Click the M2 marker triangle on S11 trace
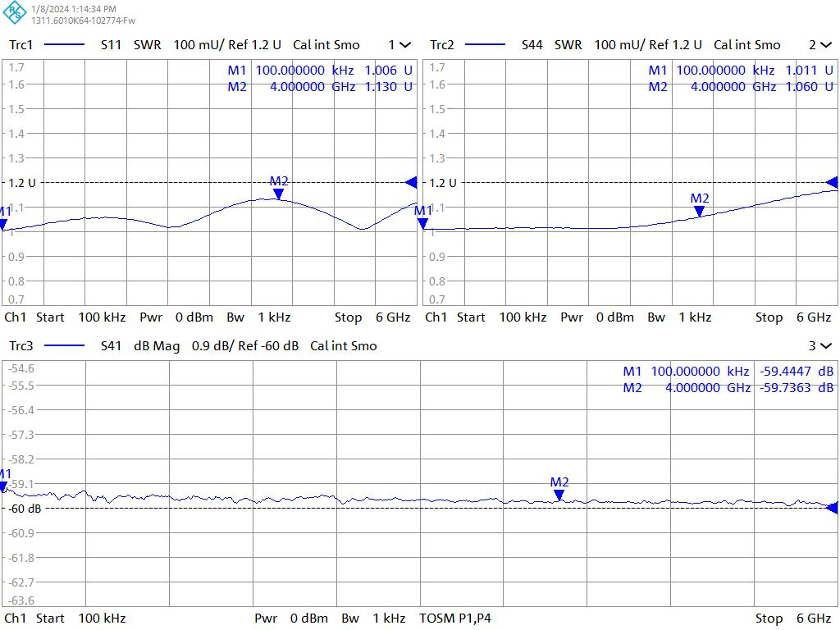 coord(279,194)
